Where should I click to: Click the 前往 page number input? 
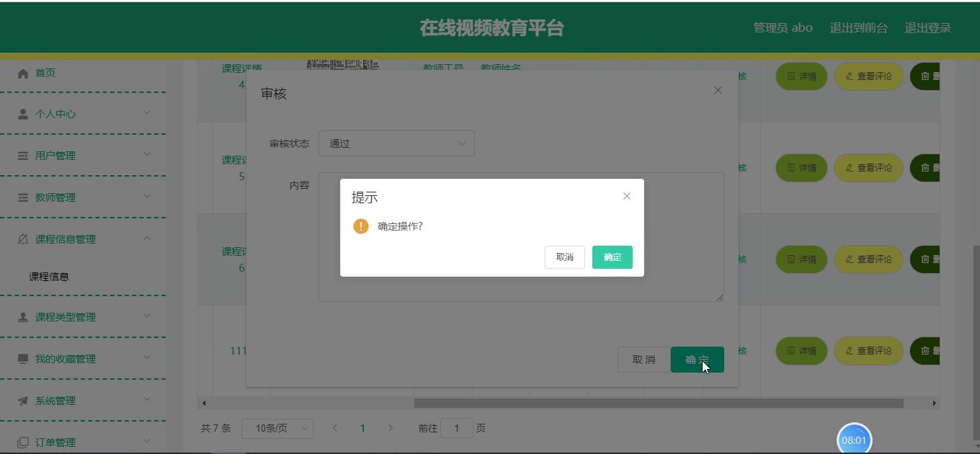click(x=456, y=428)
